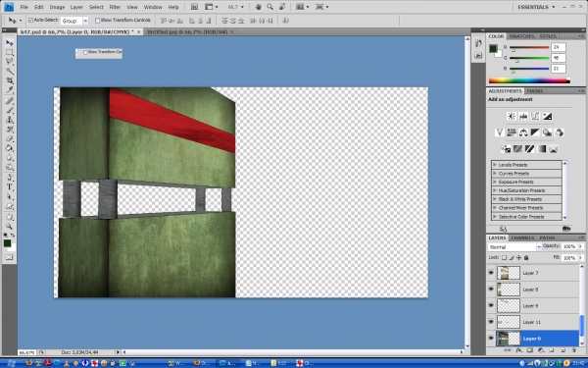Delete layer using trash icon

point(573,350)
